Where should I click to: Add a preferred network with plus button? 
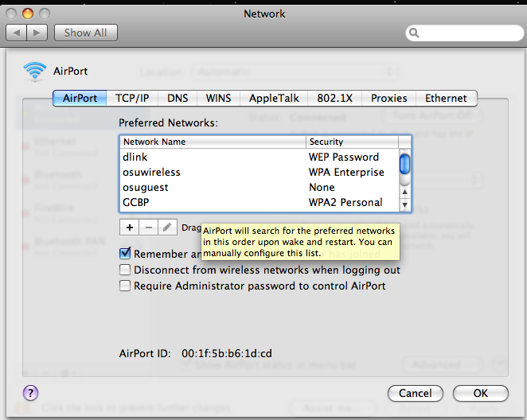(x=130, y=227)
